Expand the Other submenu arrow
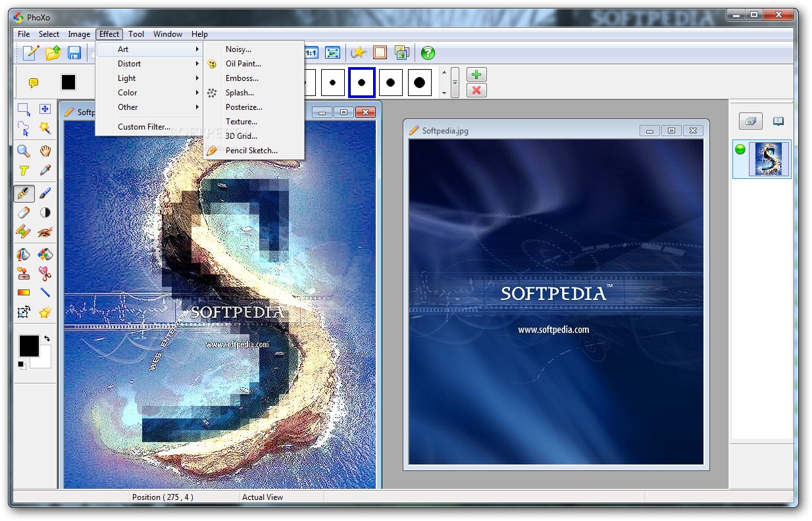Screen dimensions: 812x521 tap(197, 107)
